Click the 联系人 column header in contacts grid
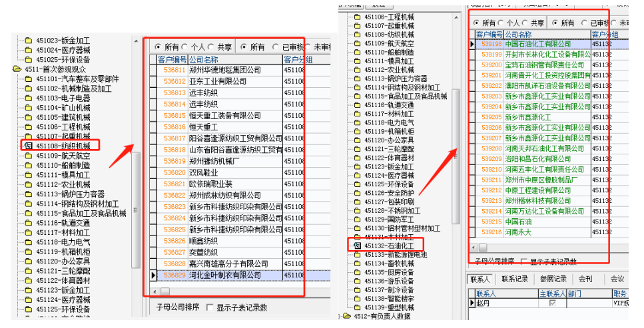The height and width of the screenshot is (328, 644). tap(507, 294)
